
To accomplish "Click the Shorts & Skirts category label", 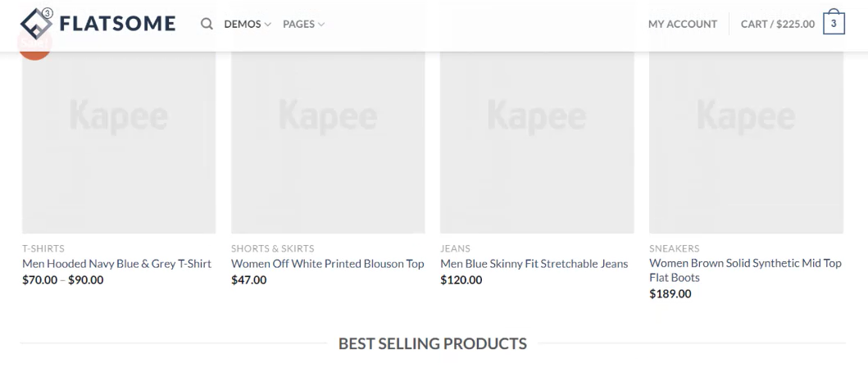I will [272, 248].
